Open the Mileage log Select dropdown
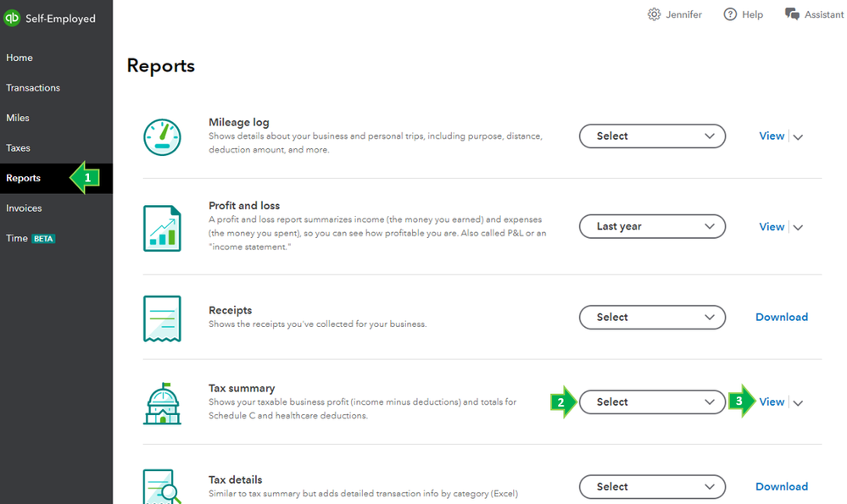Screen dimensions: 847x504 652,136
